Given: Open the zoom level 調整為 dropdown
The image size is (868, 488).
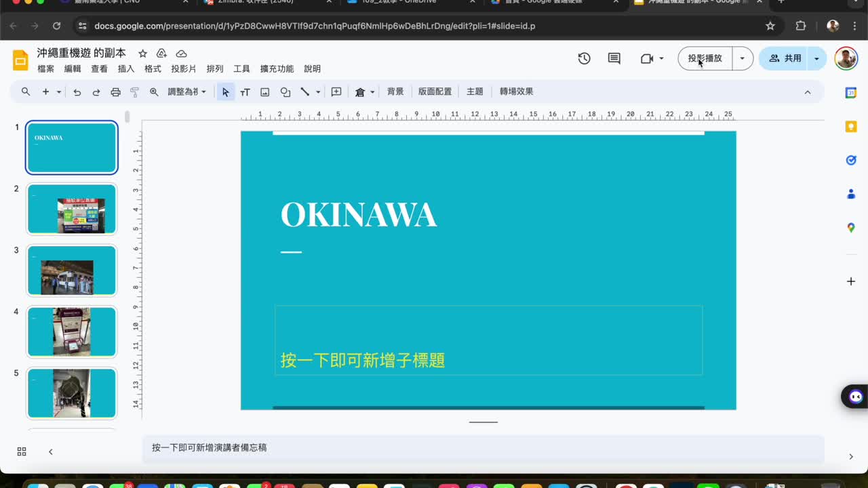Looking at the screenshot, I should point(187,91).
